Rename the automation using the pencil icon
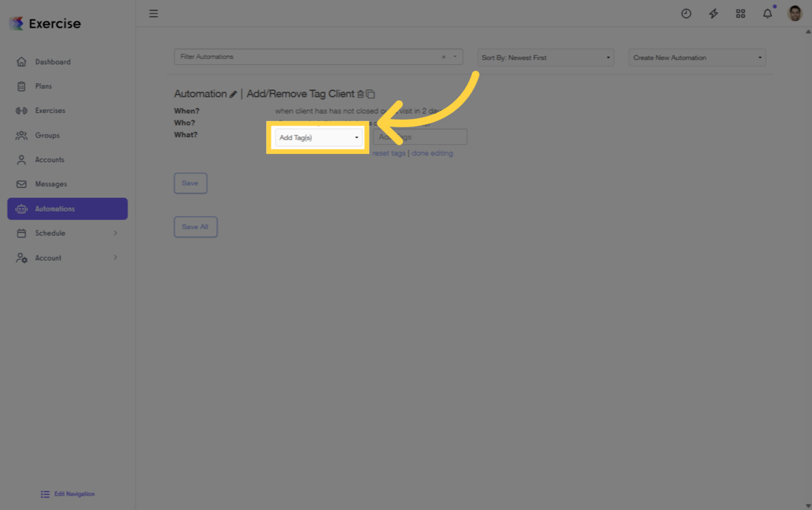The width and height of the screenshot is (812, 510). coord(234,94)
